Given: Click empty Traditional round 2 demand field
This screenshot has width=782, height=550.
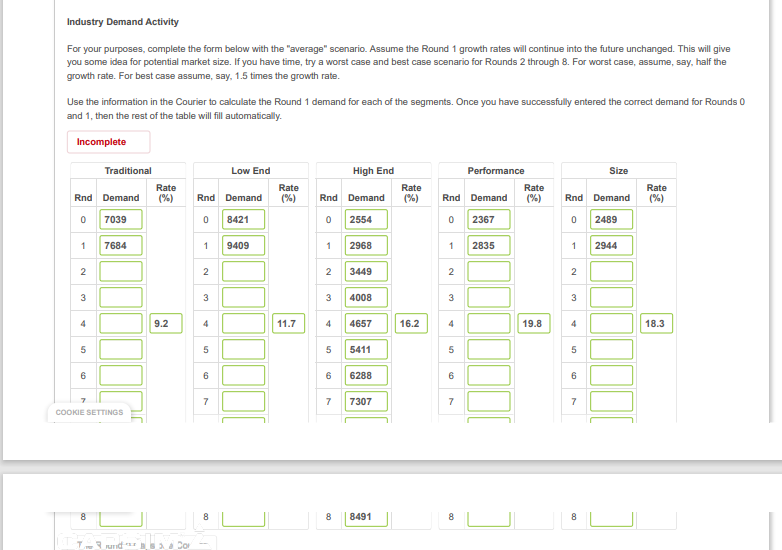Looking at the screenshot, I should pyautogui.click(x=121, y=271).
